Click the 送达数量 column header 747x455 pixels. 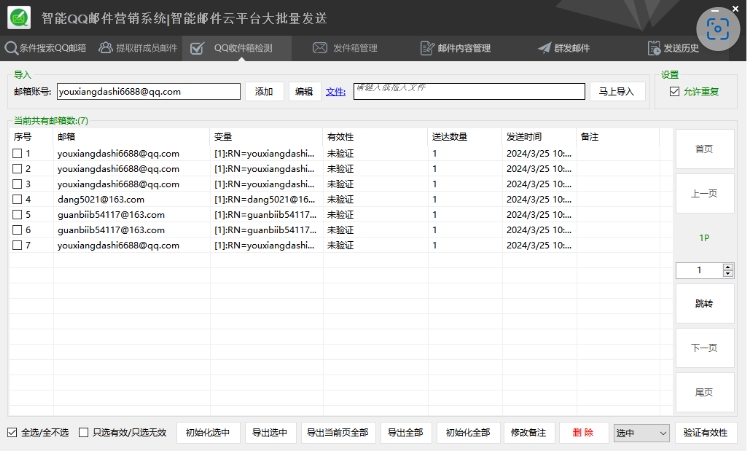tap(465, 137)
